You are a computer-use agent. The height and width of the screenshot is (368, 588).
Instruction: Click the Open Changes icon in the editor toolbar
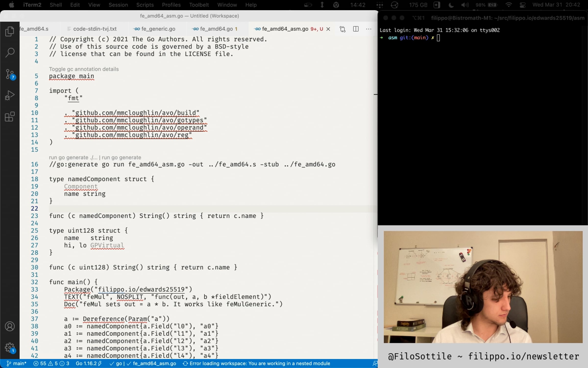343,29
